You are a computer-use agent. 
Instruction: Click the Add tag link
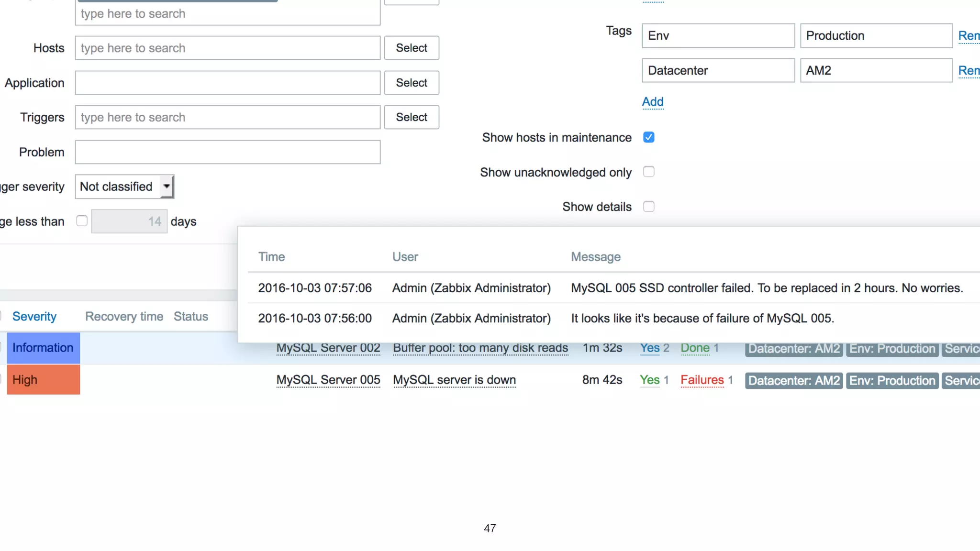point(652,102)
